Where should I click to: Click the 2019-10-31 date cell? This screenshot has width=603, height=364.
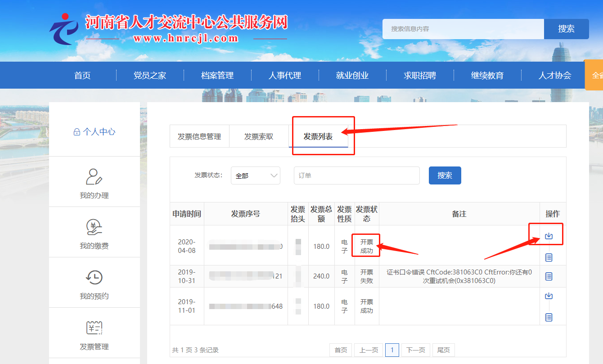[x=187, y=276]
